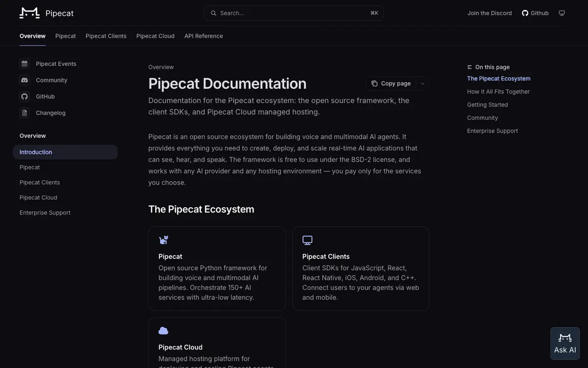Toggle the theme with monitor icon

562,13
